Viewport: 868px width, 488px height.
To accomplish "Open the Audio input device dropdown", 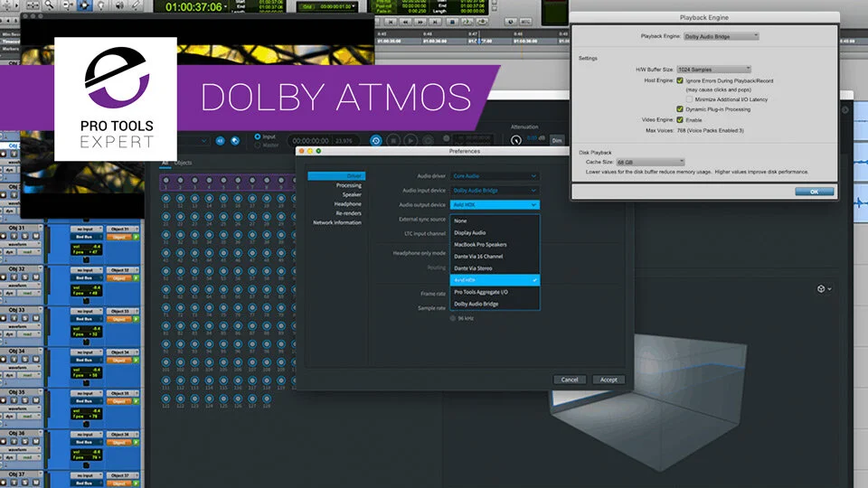I will [x=495, y=191].
